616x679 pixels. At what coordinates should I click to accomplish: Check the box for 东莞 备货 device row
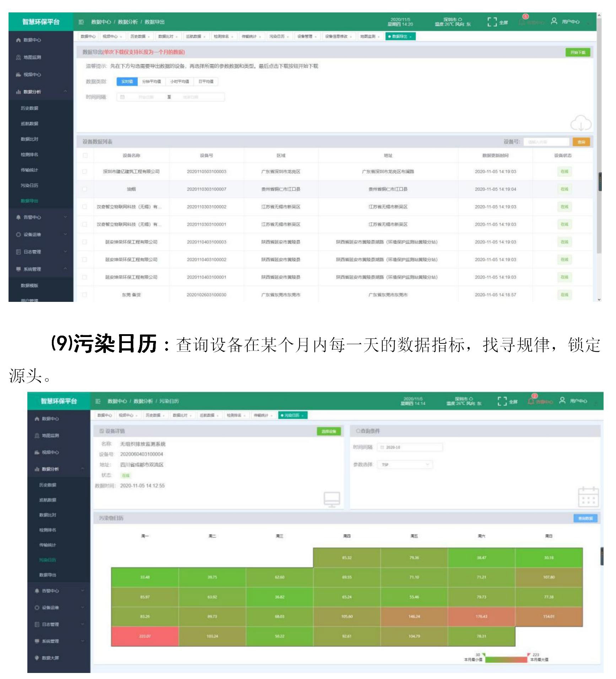[85, 295]
